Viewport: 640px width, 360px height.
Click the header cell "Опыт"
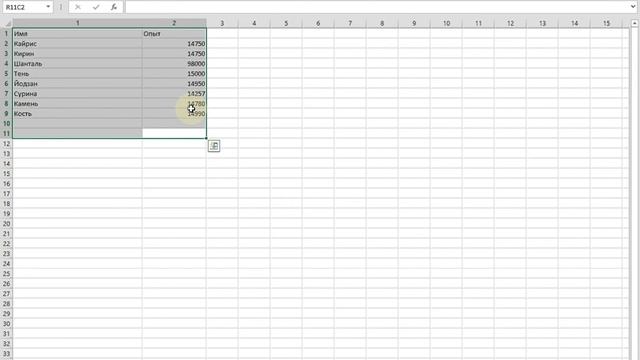[174, 33]
